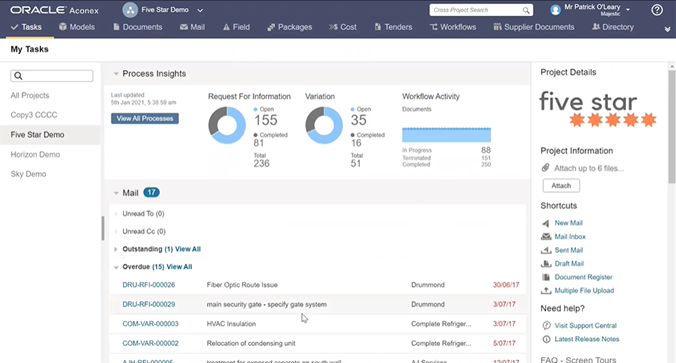This screenshot has height=363, width=676.
Task: Open the Workflows menu
Action: tap(453, 27)
